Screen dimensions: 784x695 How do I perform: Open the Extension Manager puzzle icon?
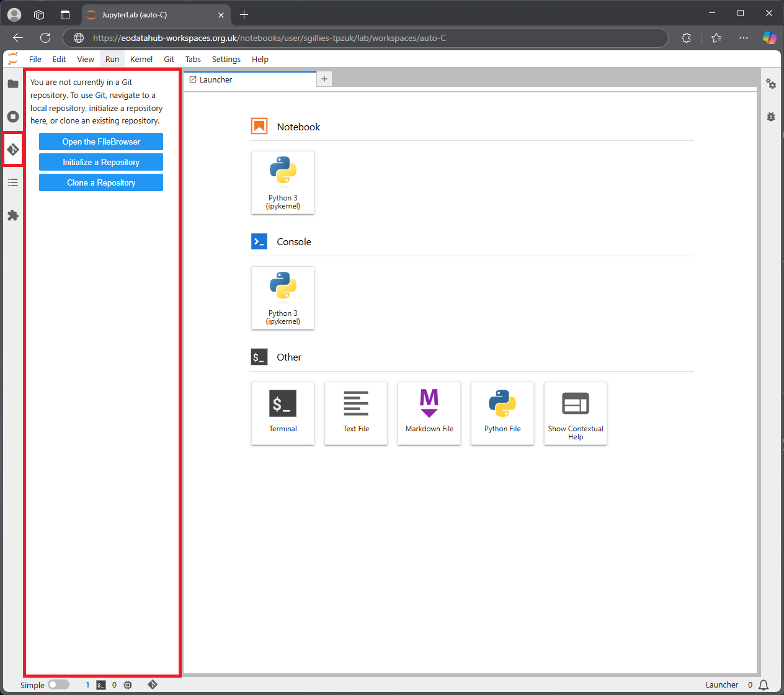point(13,215)
